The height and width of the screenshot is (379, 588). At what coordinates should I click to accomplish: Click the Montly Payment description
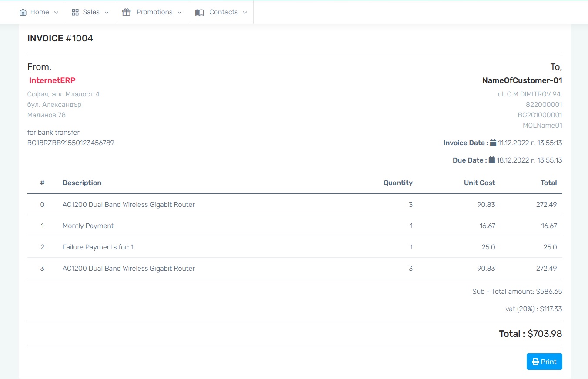coord(88,226)
